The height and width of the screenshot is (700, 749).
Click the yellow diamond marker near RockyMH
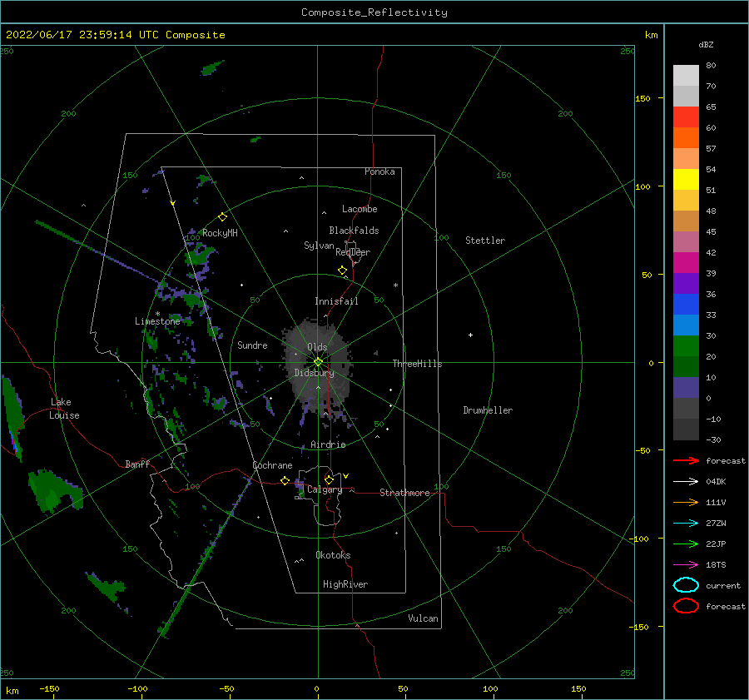[222, 217]
